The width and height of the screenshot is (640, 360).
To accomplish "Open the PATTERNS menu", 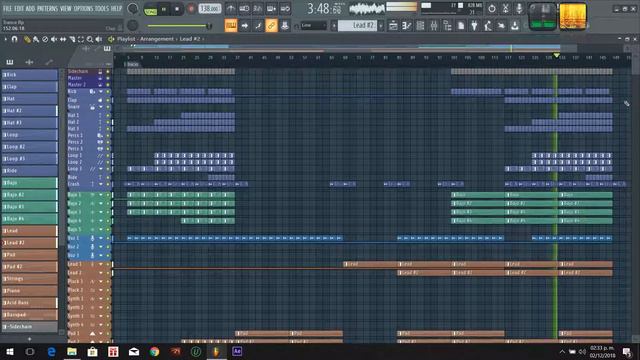I will tap(48, 9).
